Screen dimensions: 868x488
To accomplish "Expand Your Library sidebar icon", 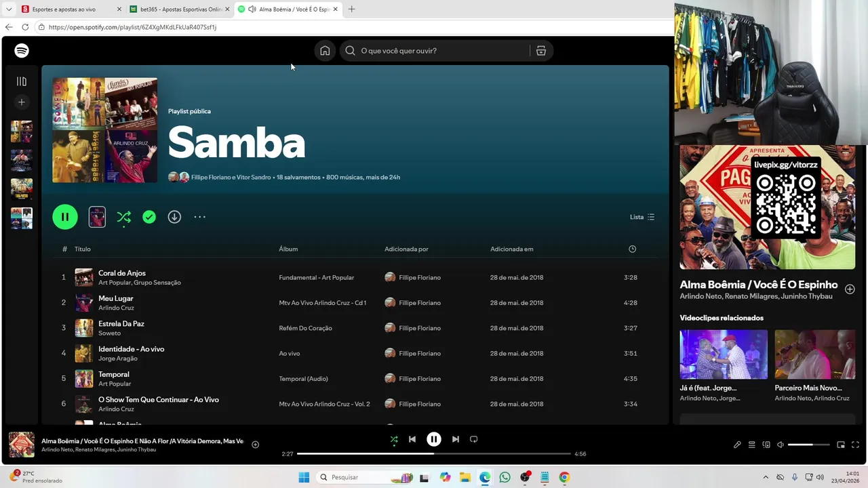I will pos(22,81).
